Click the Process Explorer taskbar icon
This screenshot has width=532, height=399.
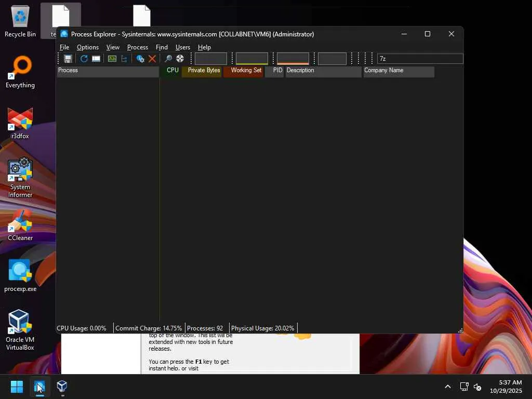click(x=39, y=387)
